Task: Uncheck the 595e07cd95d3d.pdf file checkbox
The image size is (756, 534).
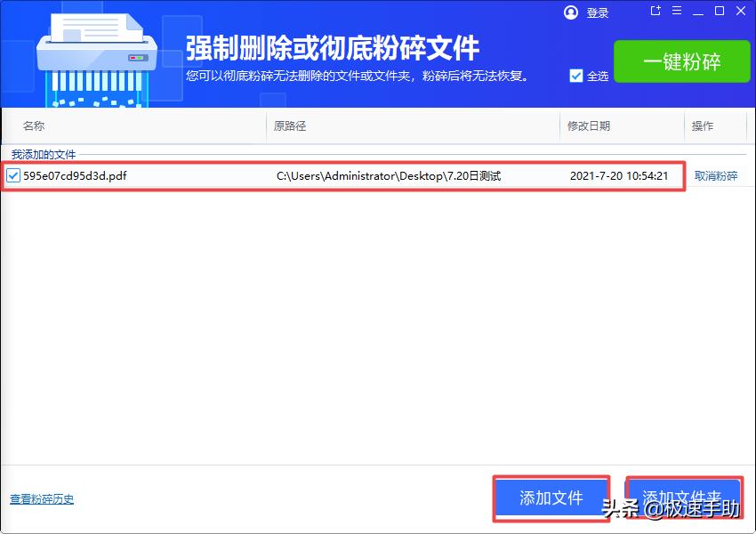Action: 12,175
